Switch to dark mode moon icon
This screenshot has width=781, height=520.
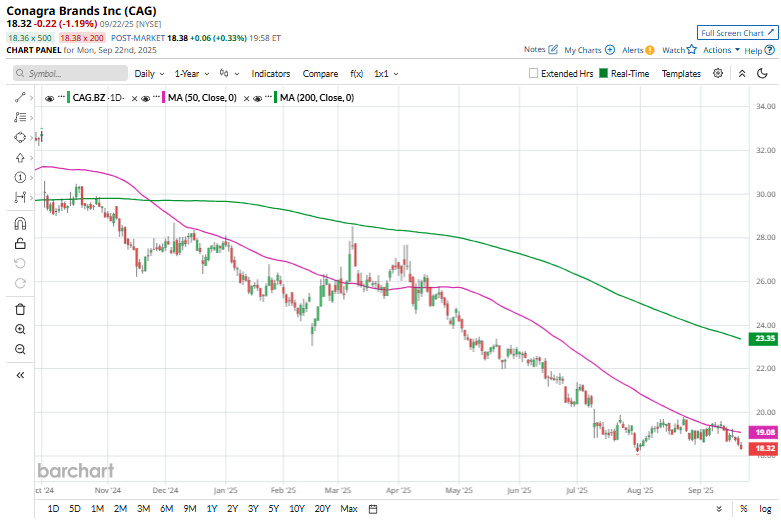762,73
